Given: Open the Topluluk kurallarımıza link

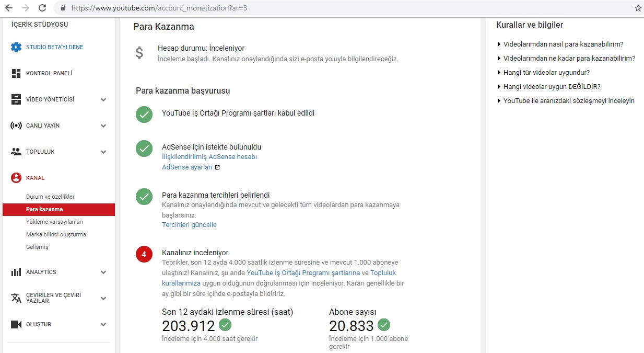Looking at the screenshot, I should [x=278, y=278].
